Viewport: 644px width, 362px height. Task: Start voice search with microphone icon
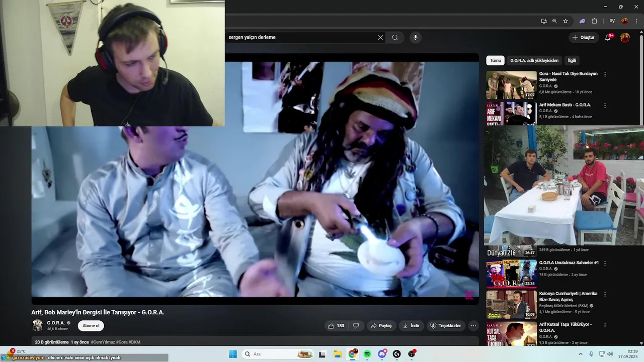(415, 37)
